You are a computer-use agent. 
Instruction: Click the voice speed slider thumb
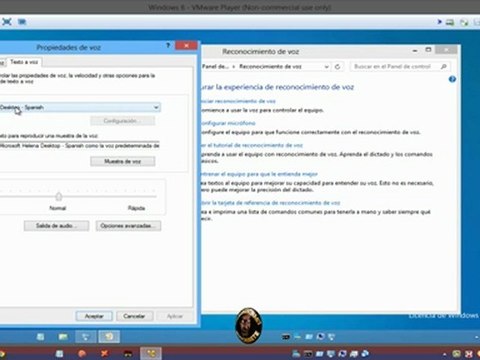point(59,196)
